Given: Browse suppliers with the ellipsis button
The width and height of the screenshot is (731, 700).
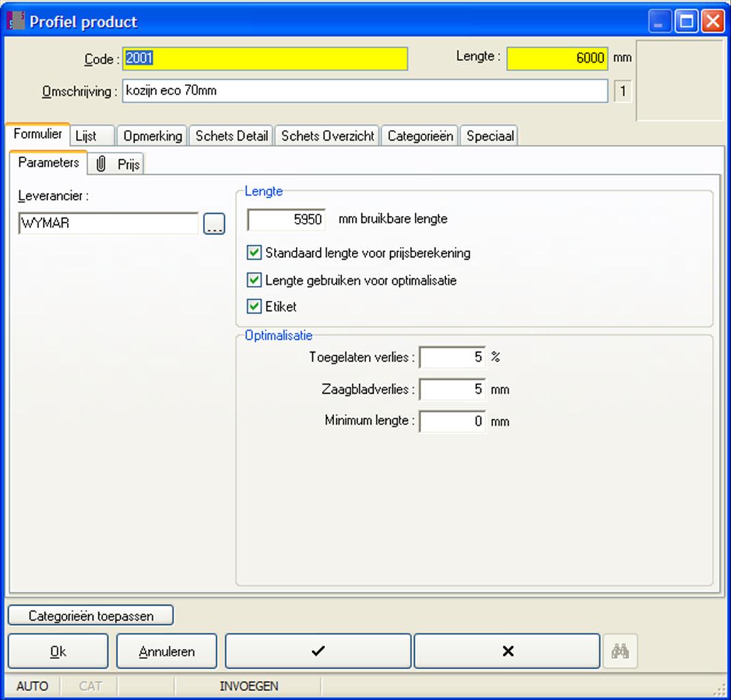Looking at the screenshot, I should (x=214, y=224).
